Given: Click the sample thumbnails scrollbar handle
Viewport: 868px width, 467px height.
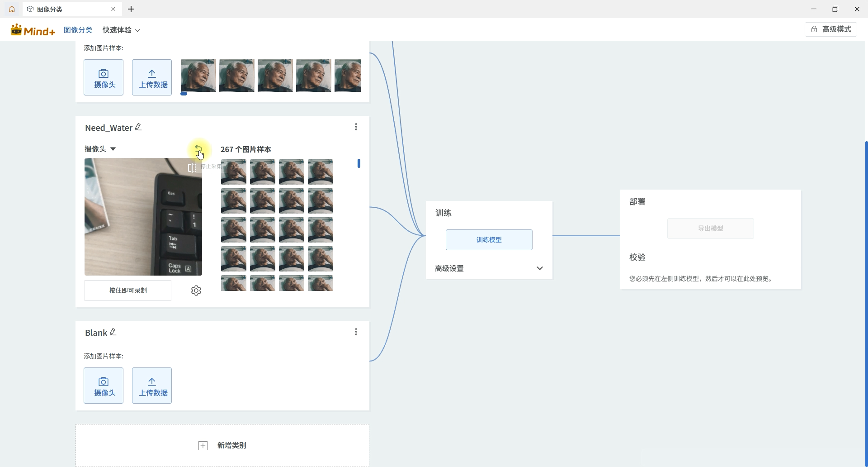Looking at the screenshot, I should point(359,163).
